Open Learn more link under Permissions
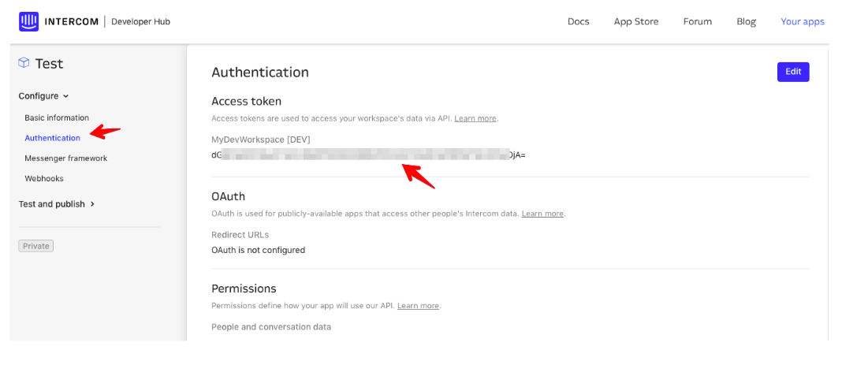This screenshot has width=868, height=376. point(418,306)
